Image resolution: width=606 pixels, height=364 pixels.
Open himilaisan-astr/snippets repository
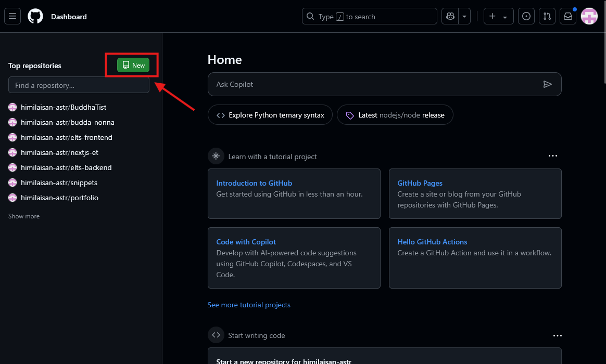pyautogui.click(x=59, y=183)
